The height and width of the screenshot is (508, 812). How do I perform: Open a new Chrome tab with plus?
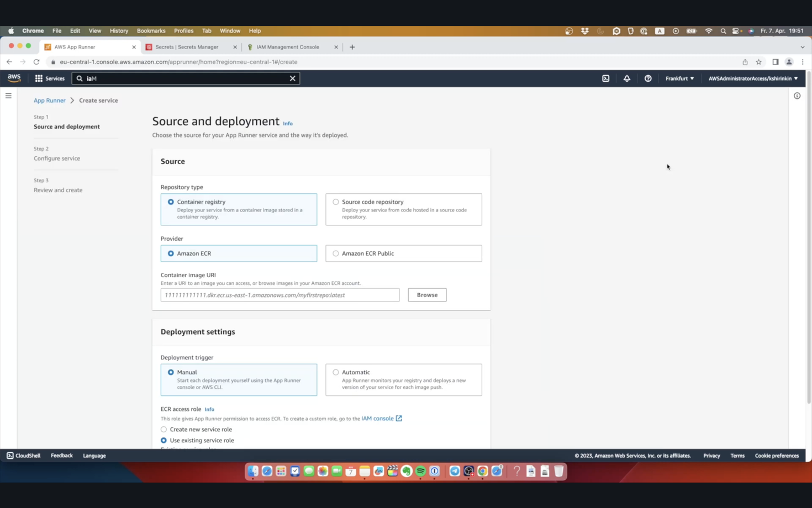(x=352, y=47)
